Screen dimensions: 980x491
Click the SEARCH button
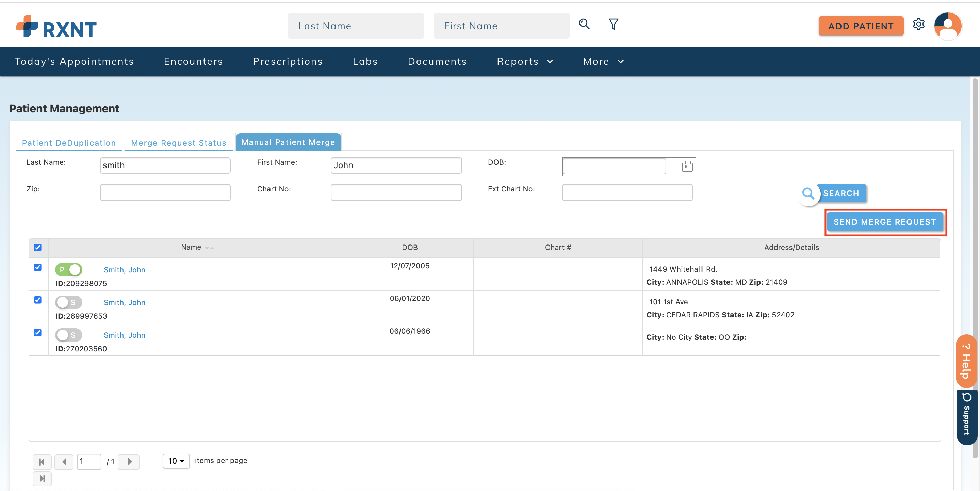coord(834,193)
